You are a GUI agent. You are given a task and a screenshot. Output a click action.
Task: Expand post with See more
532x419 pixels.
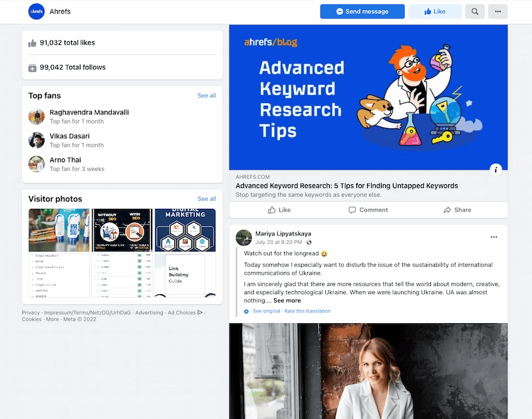(287, 301)
